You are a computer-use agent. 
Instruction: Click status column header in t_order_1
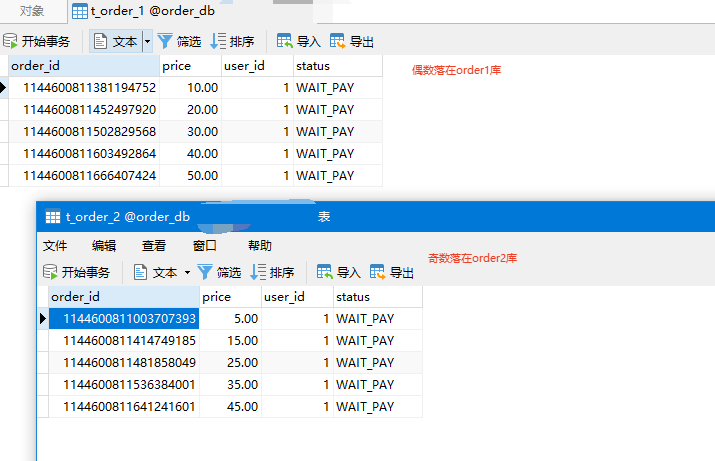[x=338, y=66]
